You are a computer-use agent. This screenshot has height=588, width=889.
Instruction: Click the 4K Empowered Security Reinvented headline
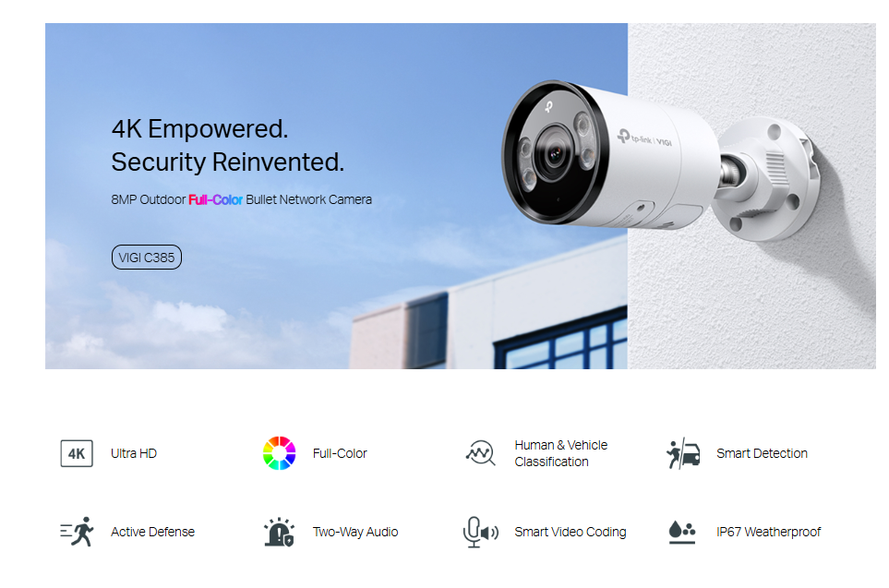(228, 145)
